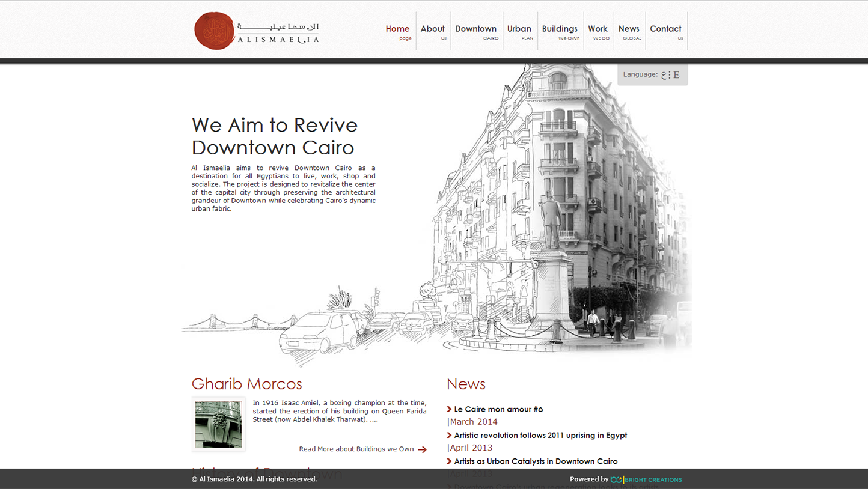Click the chevron before Le Caire mon amour
868x489 pixels.
[x=449, y=409]
